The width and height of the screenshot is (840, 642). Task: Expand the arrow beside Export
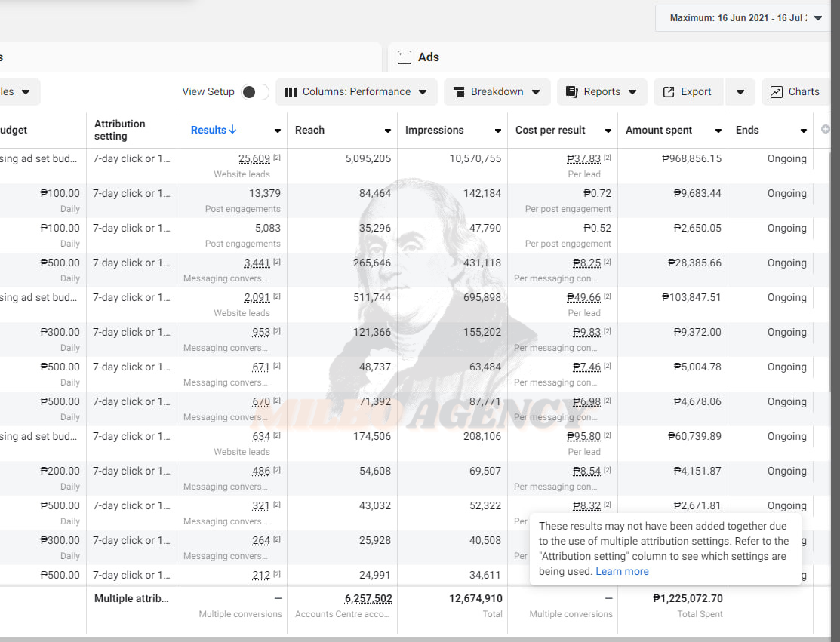pos(740,92)
